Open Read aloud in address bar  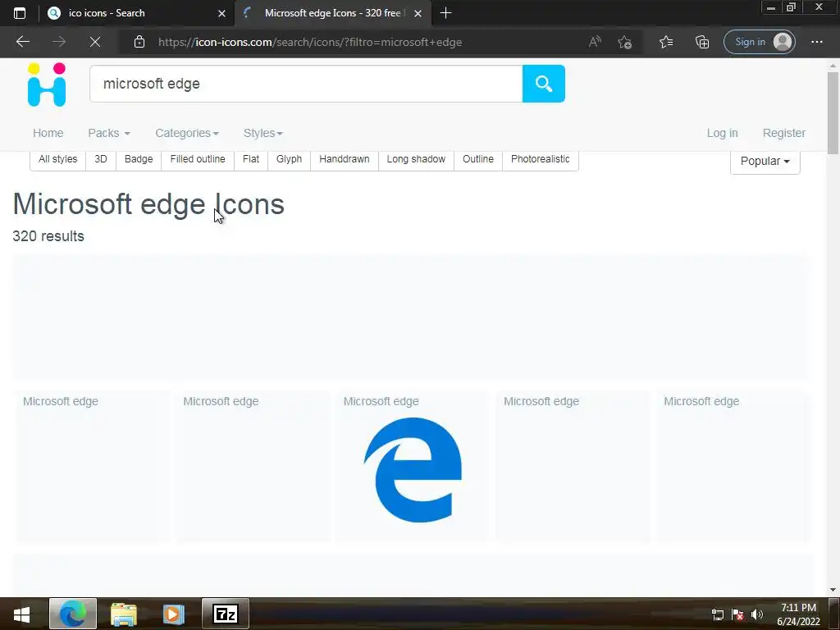(x=595, y=42)
